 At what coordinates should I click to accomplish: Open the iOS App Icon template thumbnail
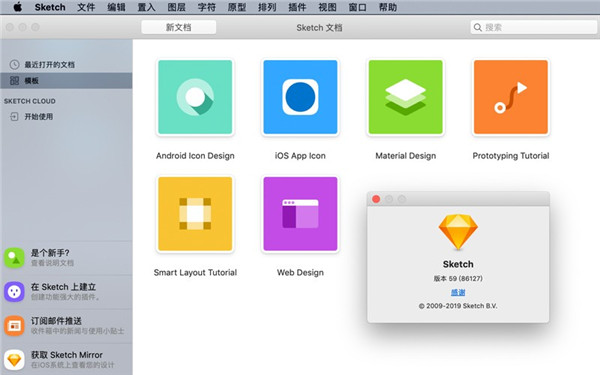[x=300, y=97]
